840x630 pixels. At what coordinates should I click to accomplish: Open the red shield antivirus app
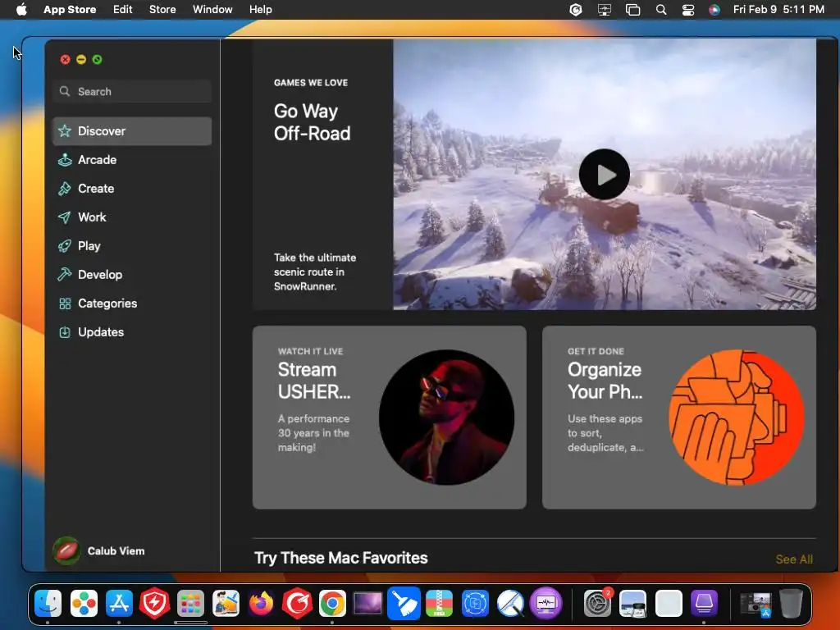154,604
